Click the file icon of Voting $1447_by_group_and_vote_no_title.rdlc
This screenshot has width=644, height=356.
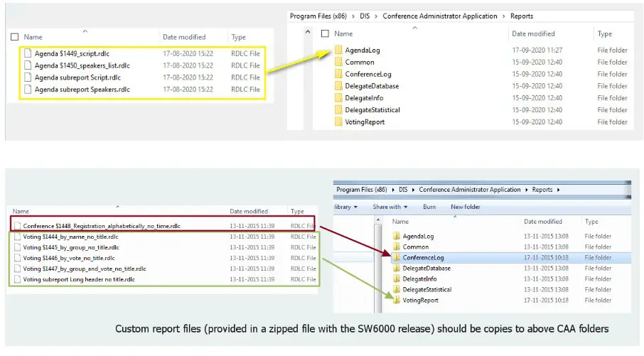(17, 269)
